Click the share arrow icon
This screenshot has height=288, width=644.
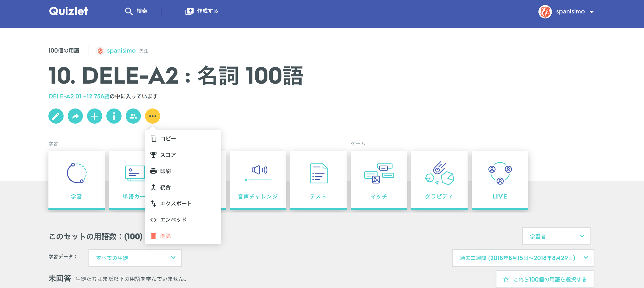pos(75,116)
